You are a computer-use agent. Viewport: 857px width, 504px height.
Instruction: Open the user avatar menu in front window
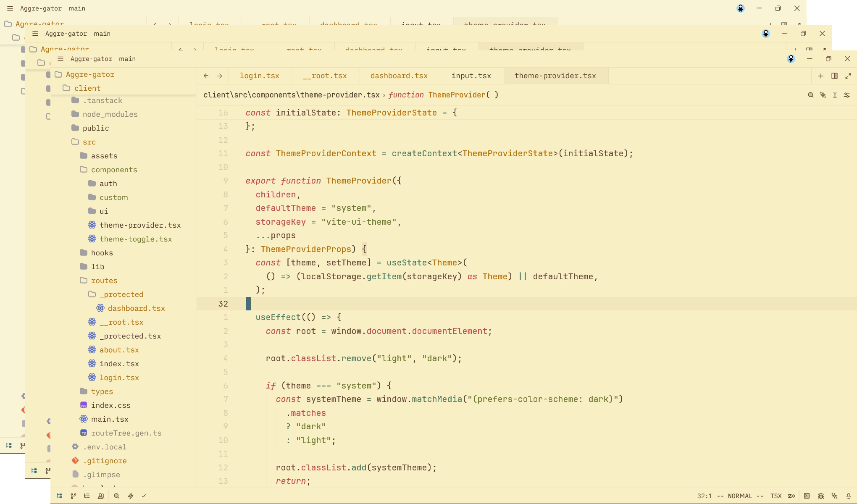pyautogui.click(x=791, y=59)
